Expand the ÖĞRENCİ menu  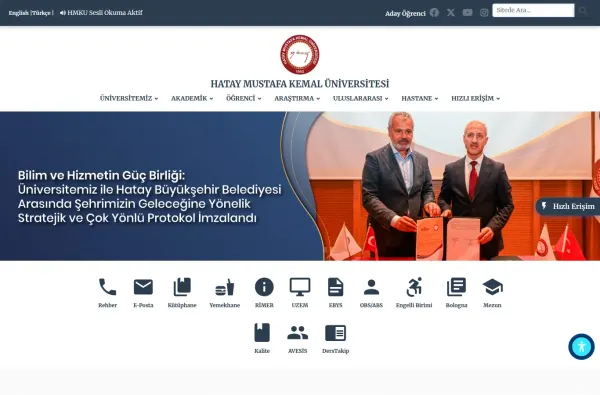tap(244, 98)
